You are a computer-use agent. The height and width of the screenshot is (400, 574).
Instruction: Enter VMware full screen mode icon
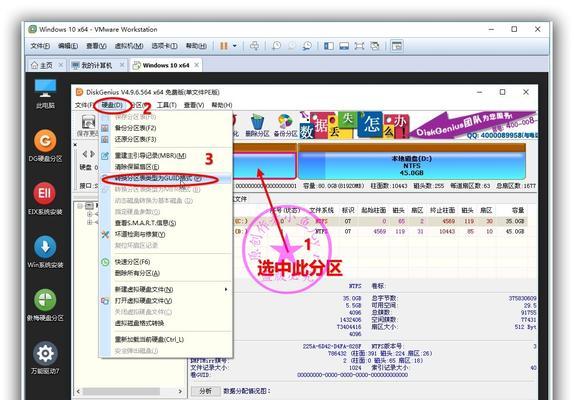[x=359, y=46]
